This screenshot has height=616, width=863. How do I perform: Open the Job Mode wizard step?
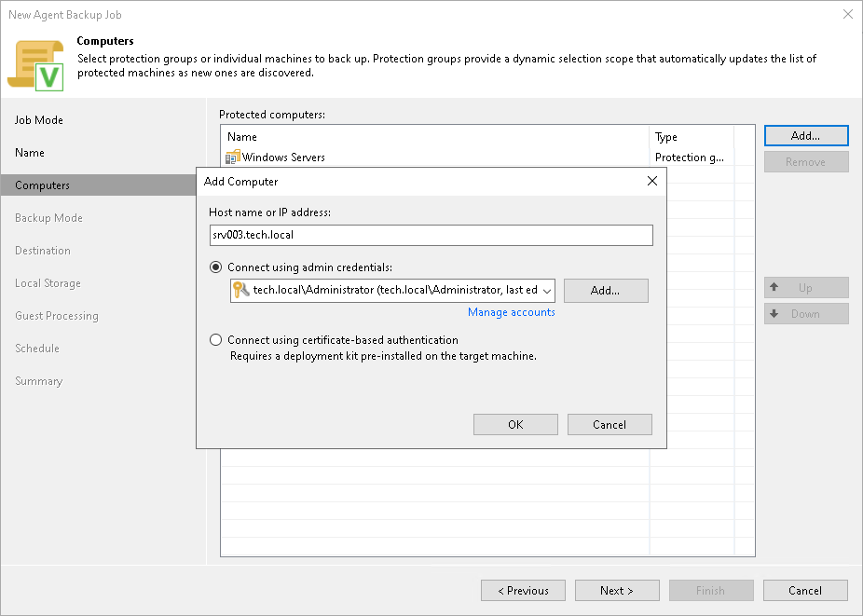tap(39, 120)
